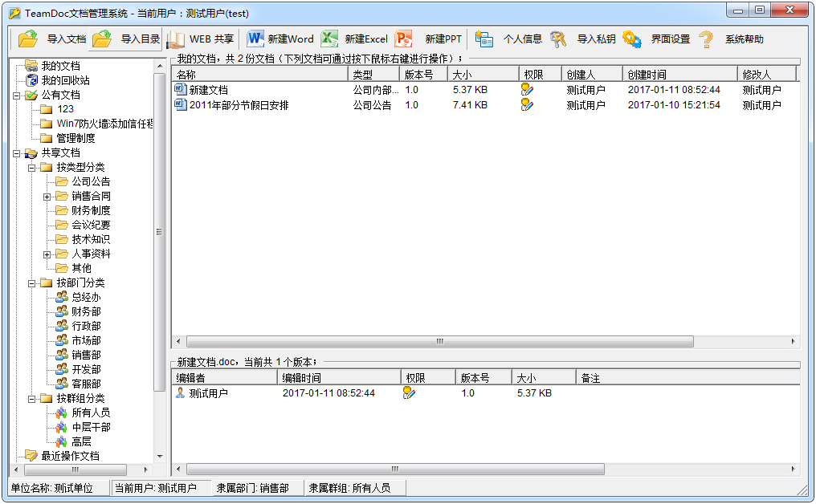Viewport: 816px width, 504px height.
Task: Select 财务制度 in tree
Action: tap(91, 210)
